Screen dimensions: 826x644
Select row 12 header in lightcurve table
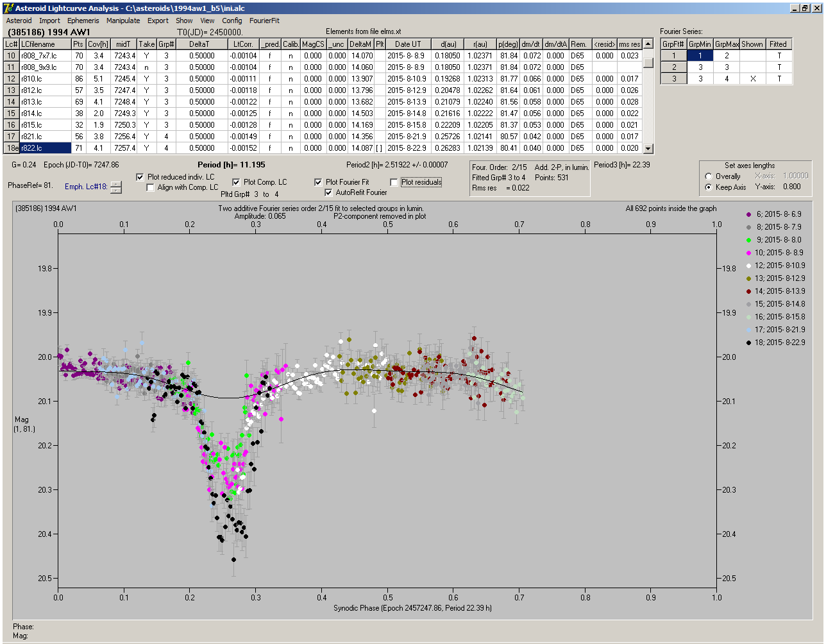point(12,79)
